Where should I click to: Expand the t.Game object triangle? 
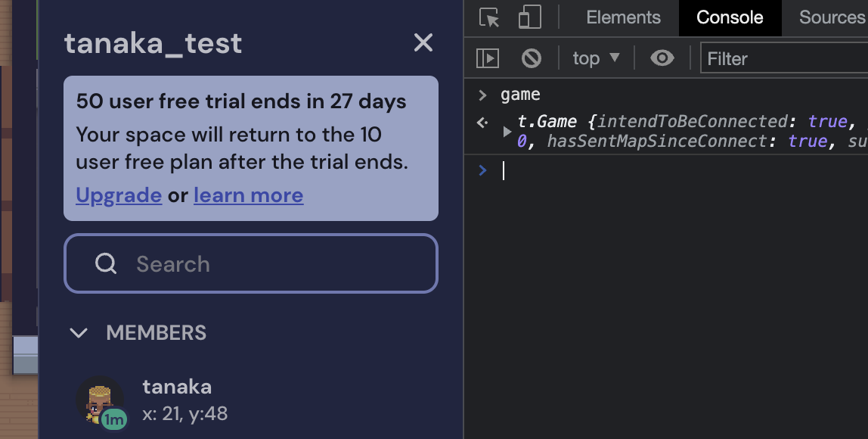click(x=507, y=131)
